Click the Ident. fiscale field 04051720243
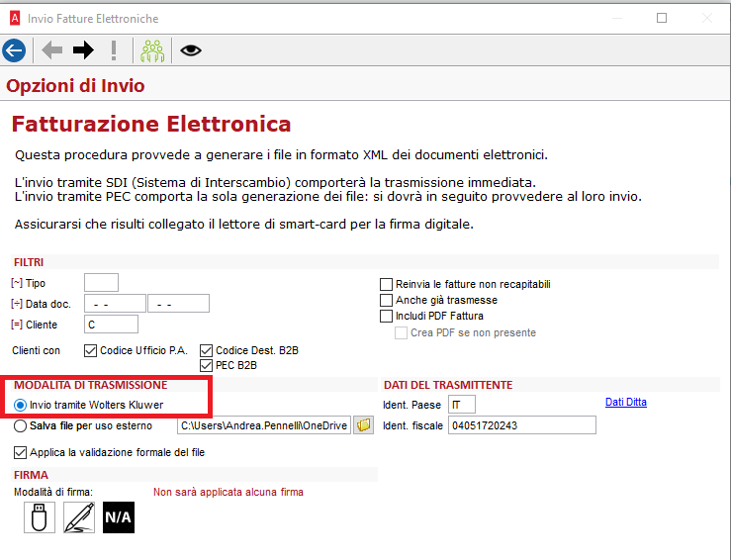Viewport: 731px width, 560px height. pos(522,425)
